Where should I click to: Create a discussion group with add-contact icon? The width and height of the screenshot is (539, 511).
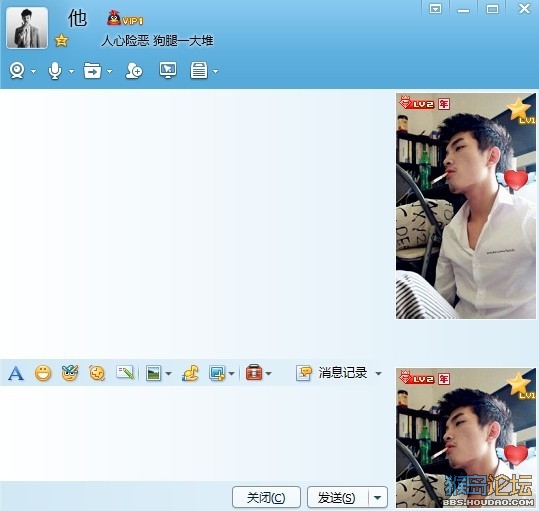pyautogui.click(x=134, y=70)
